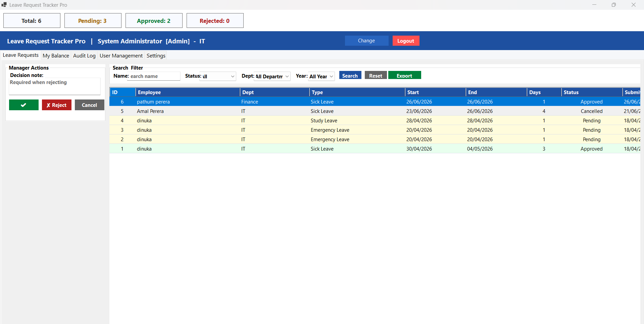644x324 pixels.
Task: Open the Settings tab
Action: pos(156,56)
